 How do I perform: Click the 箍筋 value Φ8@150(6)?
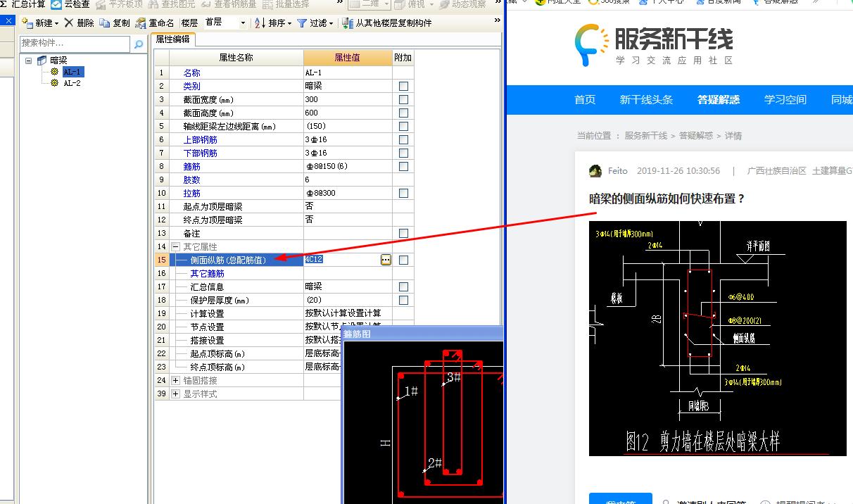[x=348, y=166]
